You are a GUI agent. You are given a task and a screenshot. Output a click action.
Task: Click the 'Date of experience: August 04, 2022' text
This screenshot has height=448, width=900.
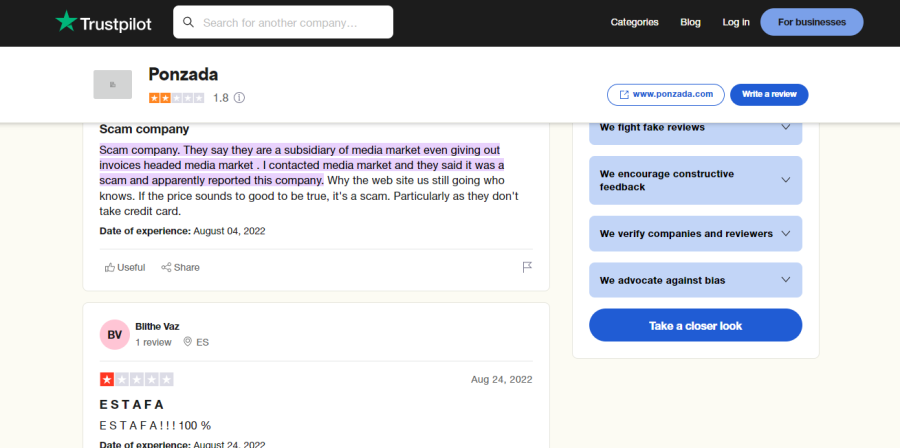(183, 231)
